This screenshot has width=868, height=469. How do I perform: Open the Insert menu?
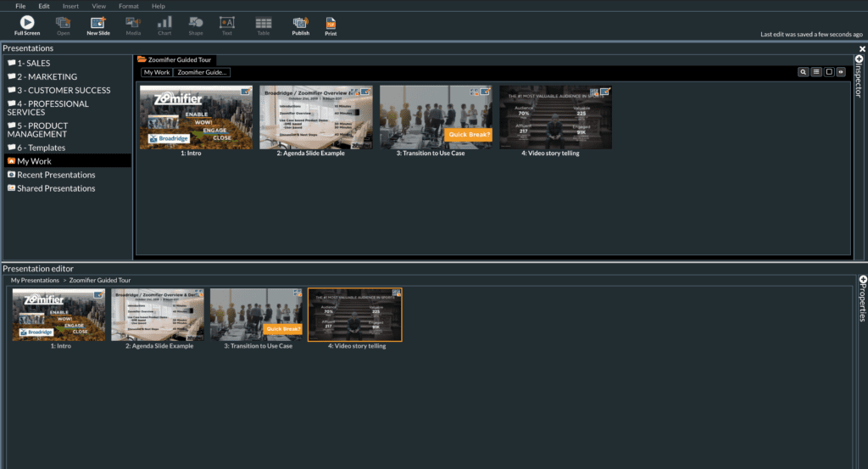point(70,6)
